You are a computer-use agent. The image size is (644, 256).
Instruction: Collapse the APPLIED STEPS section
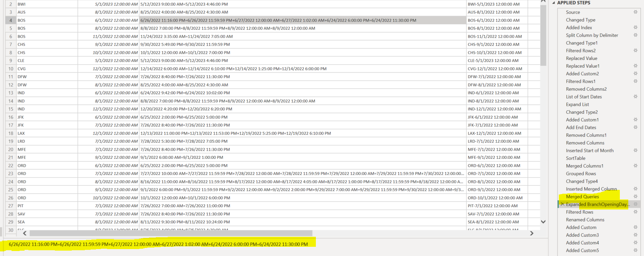click(x=554, y=3)
